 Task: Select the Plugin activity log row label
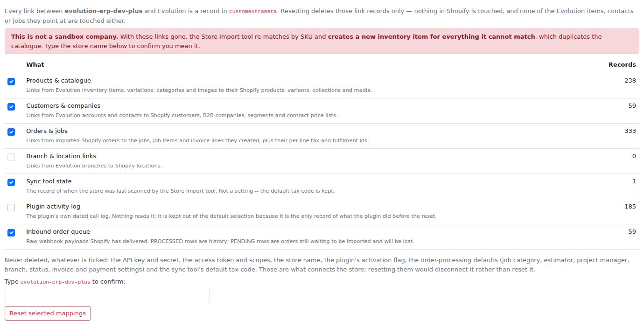[53, 206]
